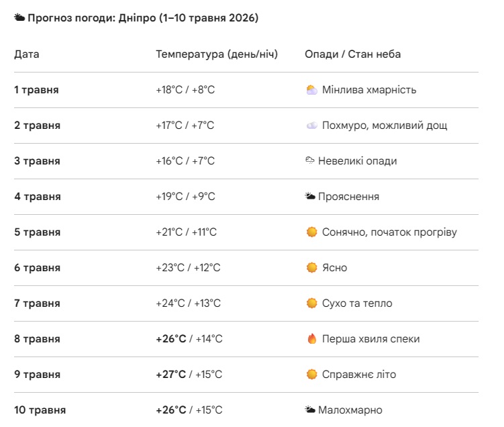Click the cloud icon beside Похмуро, можливий дощ

pyautogui.click(x=311, y=126)
